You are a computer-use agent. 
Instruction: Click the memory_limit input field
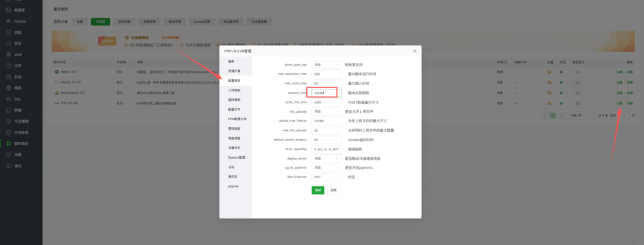click(x=326, y=93)
